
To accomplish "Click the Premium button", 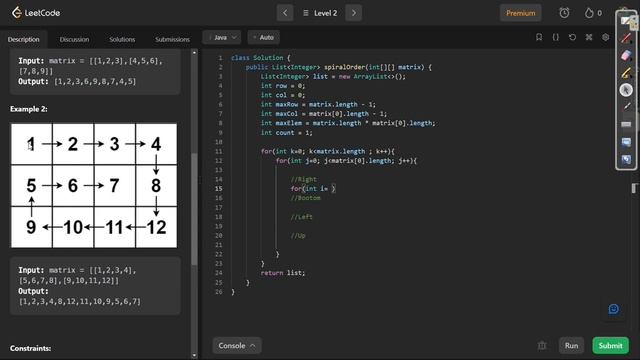I will point(520,13).
